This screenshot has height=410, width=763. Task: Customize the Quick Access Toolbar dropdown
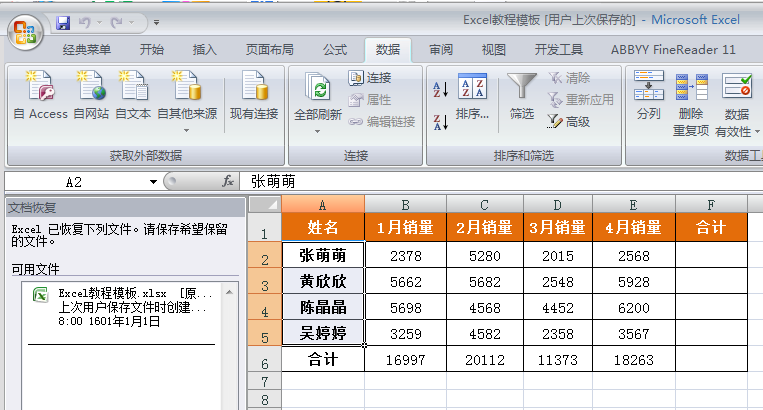tap(156, 22)
